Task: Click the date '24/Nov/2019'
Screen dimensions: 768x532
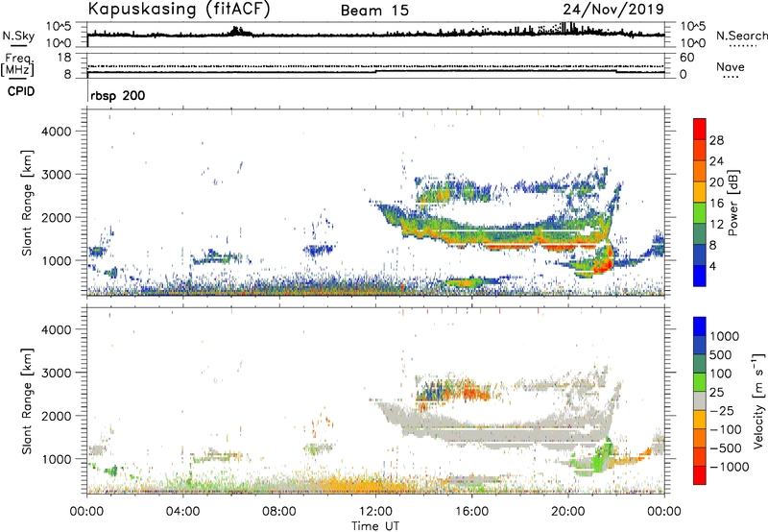Action: (613, 10)
